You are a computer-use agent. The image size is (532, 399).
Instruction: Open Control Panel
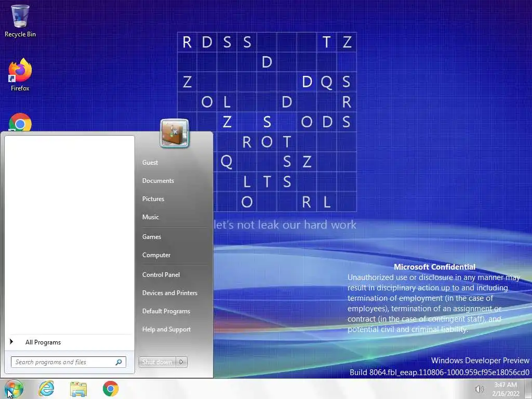(x=161, y=275)
